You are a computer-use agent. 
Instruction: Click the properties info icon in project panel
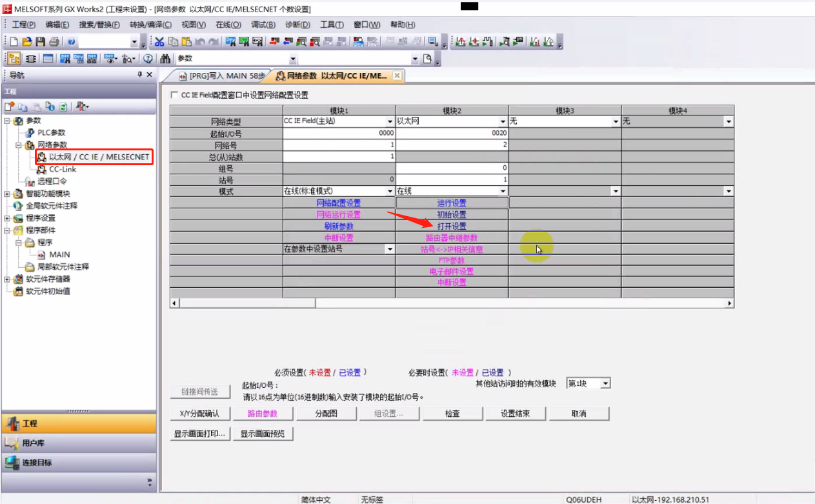[50, 106]
